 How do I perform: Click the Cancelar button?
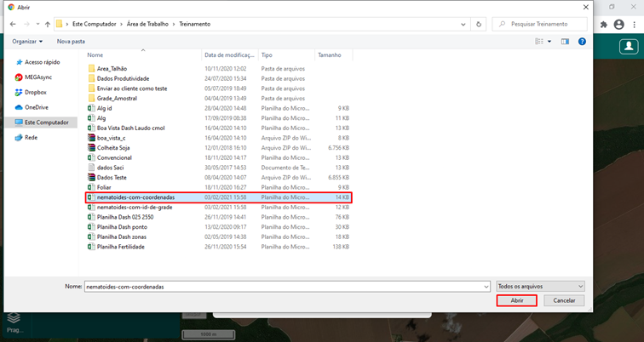[x=564, y=300]
